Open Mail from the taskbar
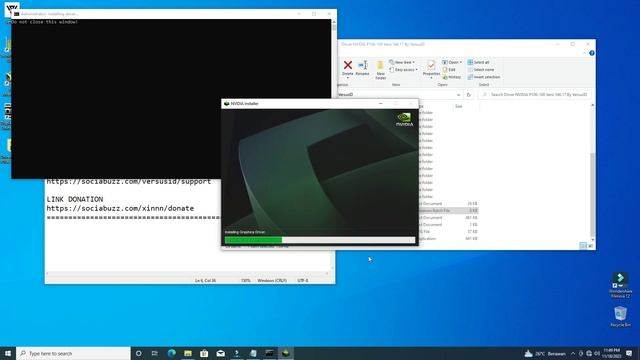The image size is (640, 360). pos(220,353)
